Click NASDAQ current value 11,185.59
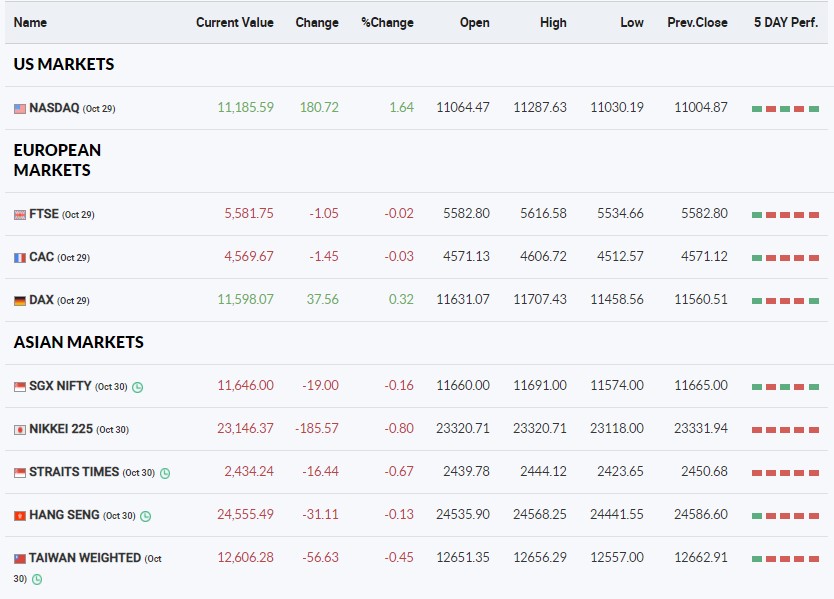The image size is (834, 599). click(x=245, y=107)
